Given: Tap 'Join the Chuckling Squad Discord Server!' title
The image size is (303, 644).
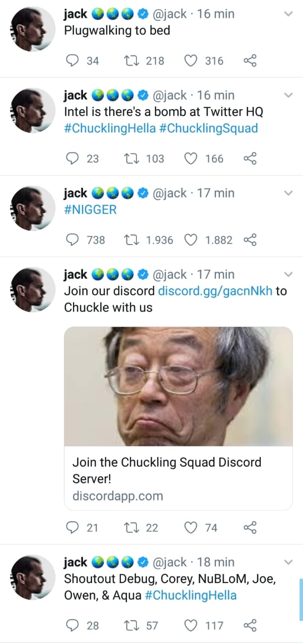Looking at the screenshot, I should pyautogui.click(x=167, y=470).
